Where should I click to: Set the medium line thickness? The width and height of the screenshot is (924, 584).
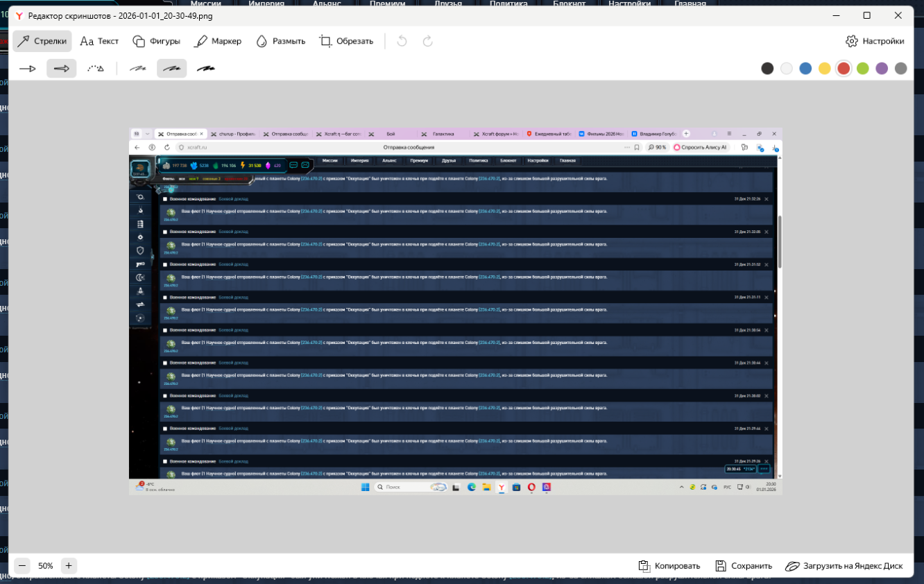click(x=171, y=68)
